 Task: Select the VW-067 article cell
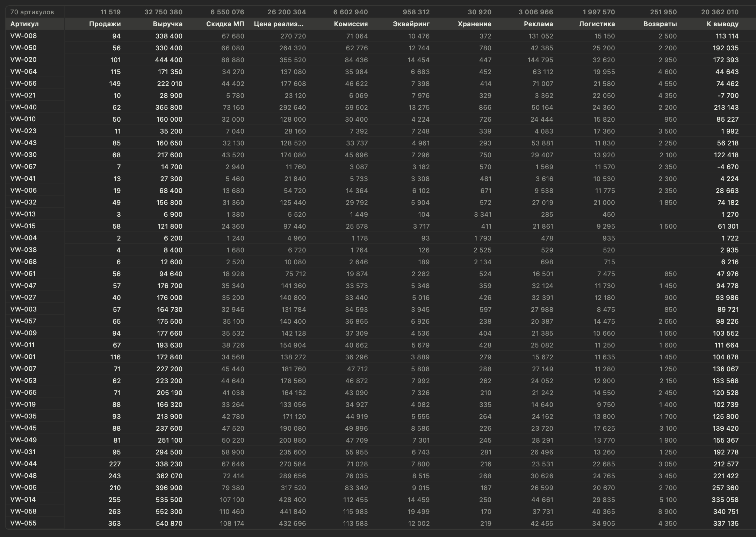tap(23, 167)
